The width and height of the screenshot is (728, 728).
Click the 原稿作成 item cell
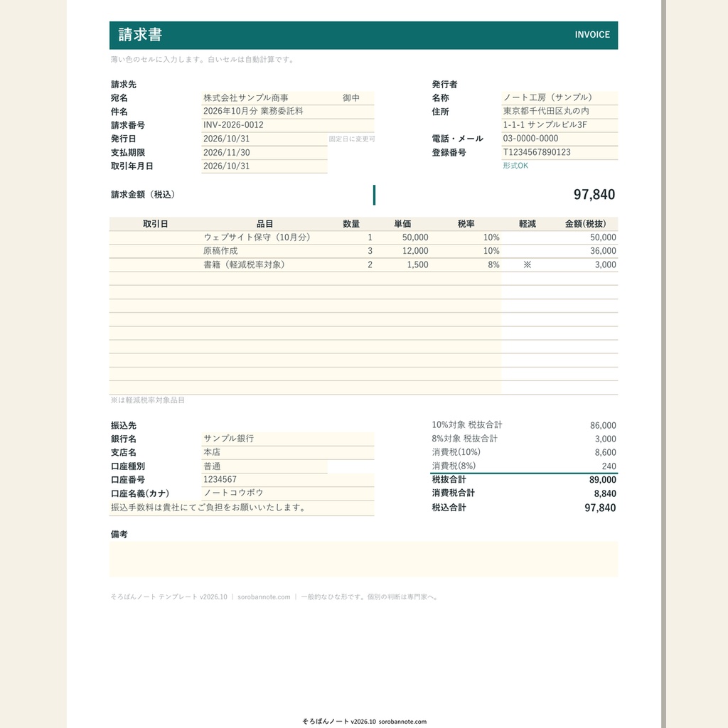pos(264,251)
